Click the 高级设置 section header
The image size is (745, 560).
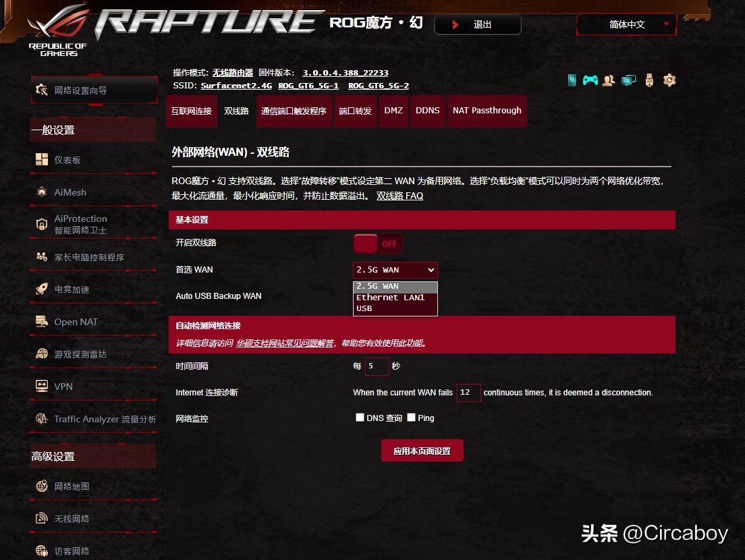tap(93, 456)
